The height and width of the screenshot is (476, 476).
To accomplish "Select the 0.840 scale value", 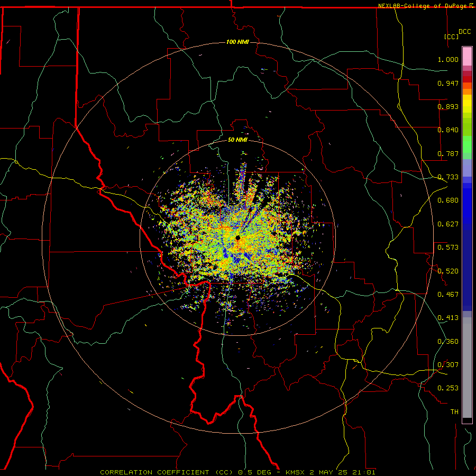I will [x=448, y=130].
